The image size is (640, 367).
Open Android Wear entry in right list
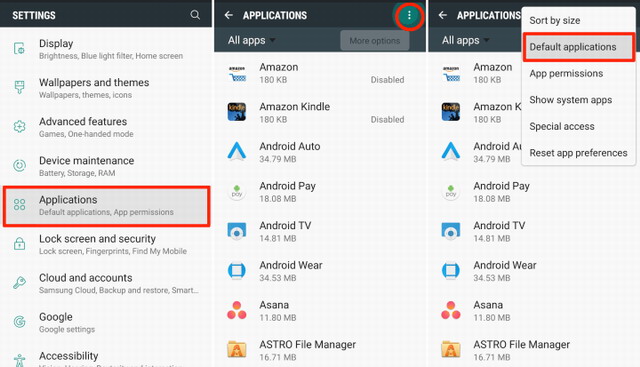[x=534, y=271]
